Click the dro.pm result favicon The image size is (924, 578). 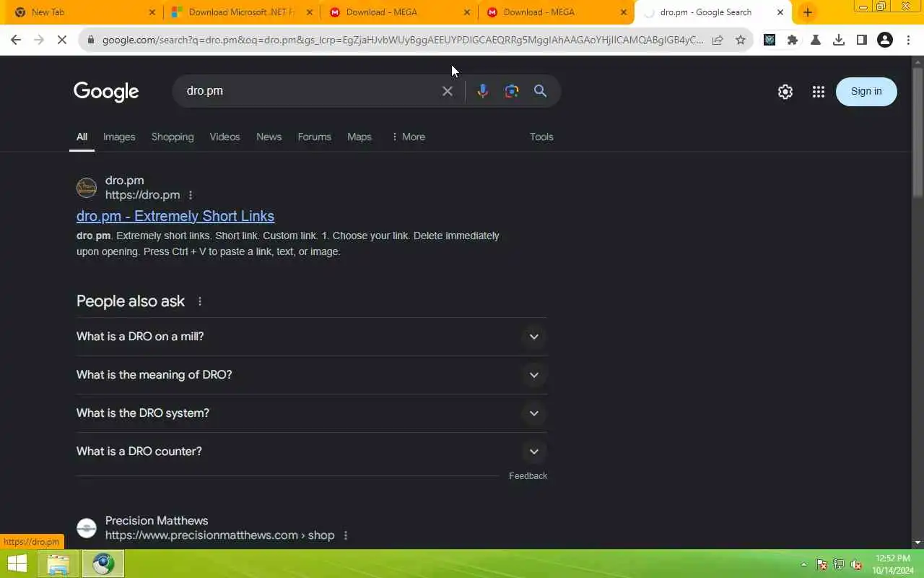87,188
